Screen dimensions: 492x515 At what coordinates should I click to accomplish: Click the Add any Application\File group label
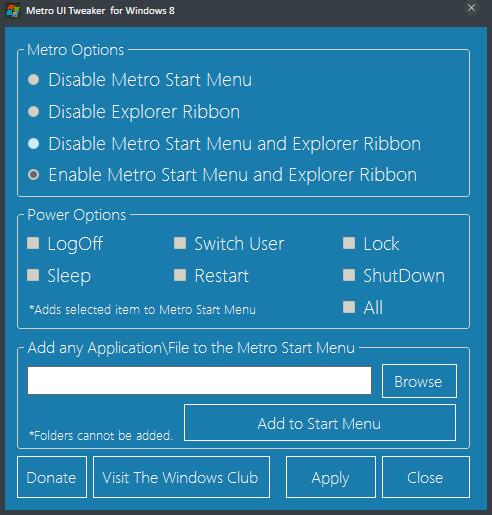(191, 348)
